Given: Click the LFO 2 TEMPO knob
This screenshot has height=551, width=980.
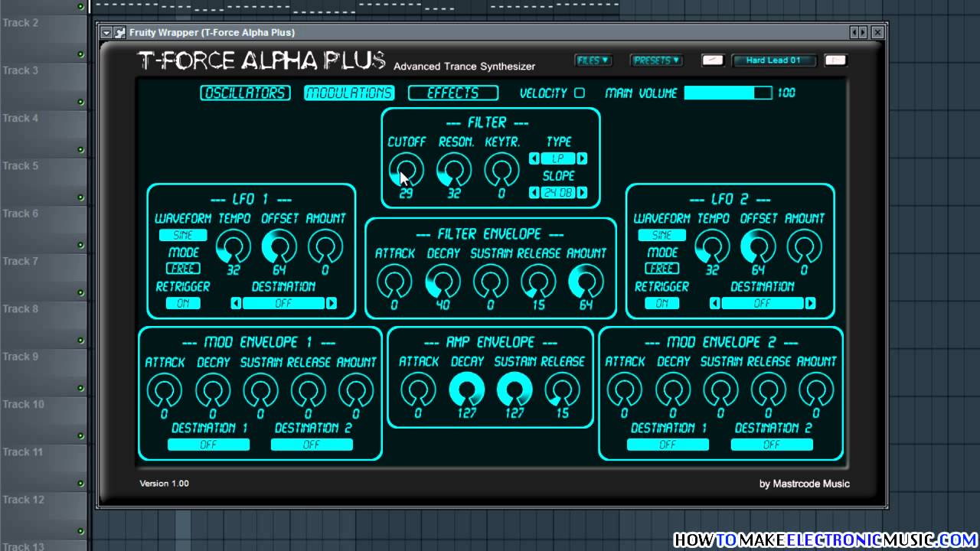Looking at the screenshot, I should [x=712, y=246].
